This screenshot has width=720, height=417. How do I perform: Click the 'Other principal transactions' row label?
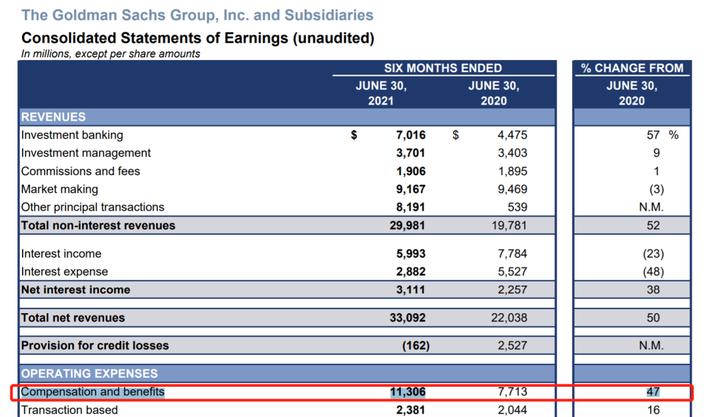click(93, 207)
